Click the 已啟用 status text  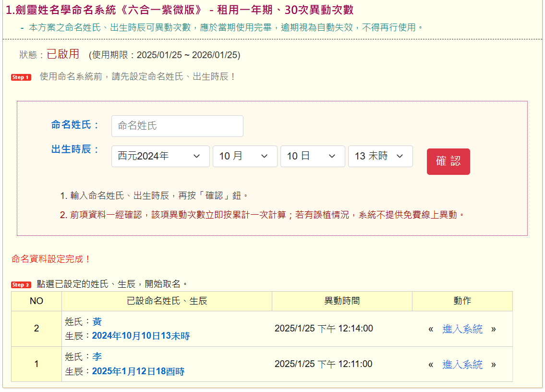pyautogui.click(x=63, y=54)
